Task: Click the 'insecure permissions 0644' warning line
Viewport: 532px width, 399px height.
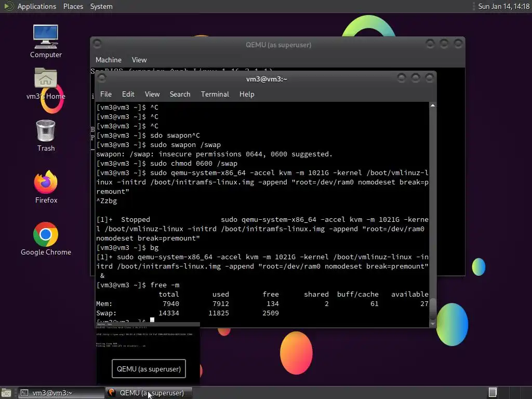Action: pos(214,154)
